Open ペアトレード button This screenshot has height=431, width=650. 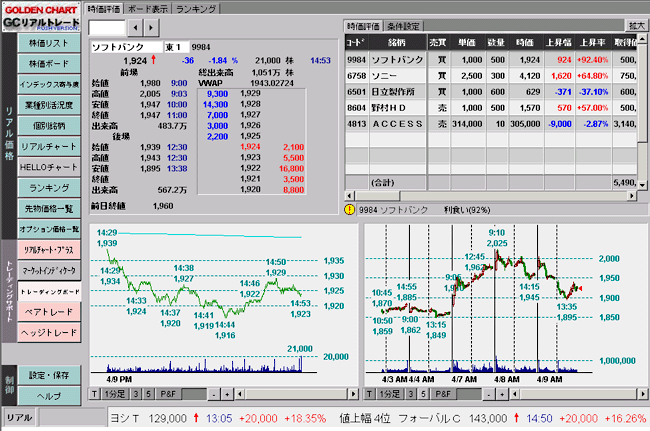pyautogui.click(x=49, y=312)
